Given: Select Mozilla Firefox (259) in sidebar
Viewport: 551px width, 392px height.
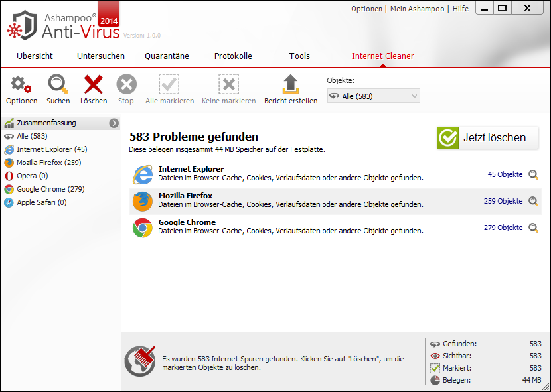Looking at the screenshot, I should [48, 163].
